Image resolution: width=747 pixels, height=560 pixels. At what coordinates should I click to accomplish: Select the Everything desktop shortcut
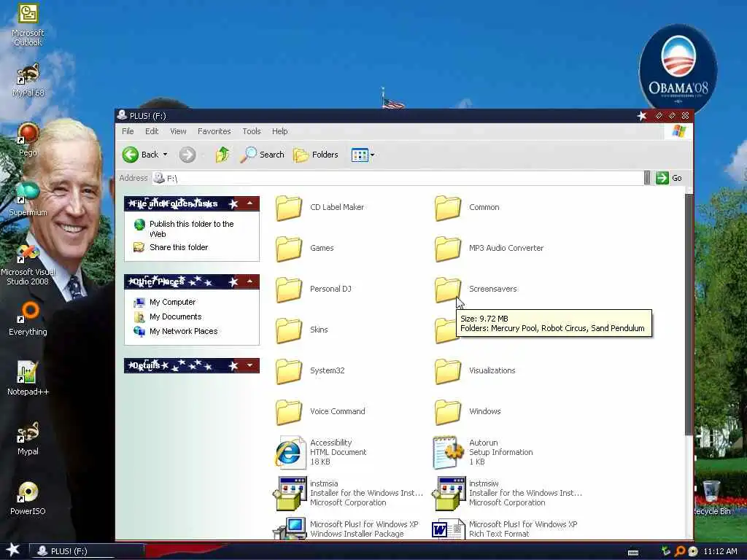pyautogui.click(x=28, y=319)
